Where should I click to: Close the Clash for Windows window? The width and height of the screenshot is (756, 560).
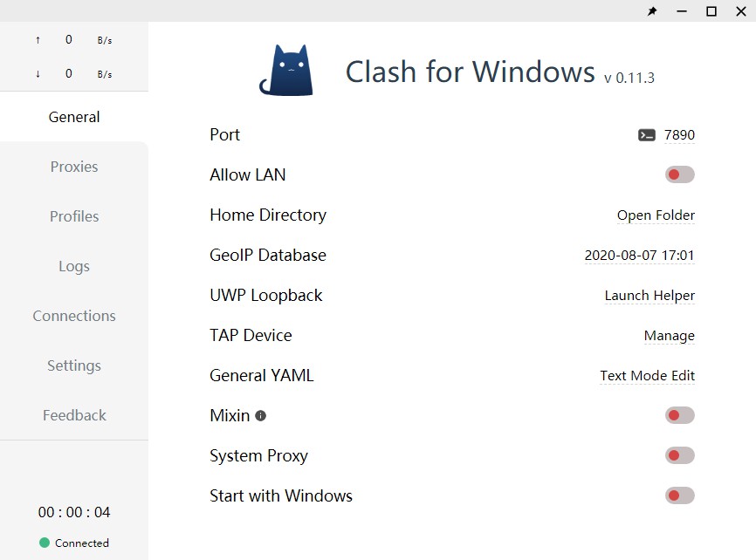coord(741,11)
